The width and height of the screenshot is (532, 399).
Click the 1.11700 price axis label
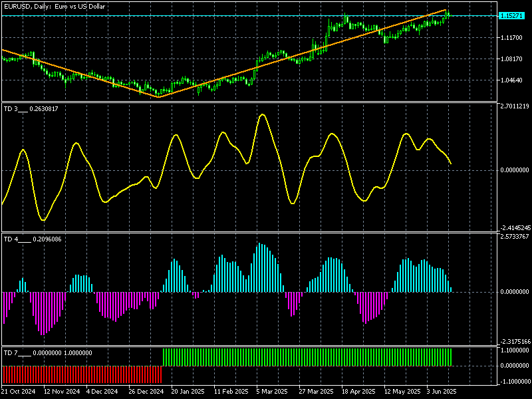[x=511, y=38]
